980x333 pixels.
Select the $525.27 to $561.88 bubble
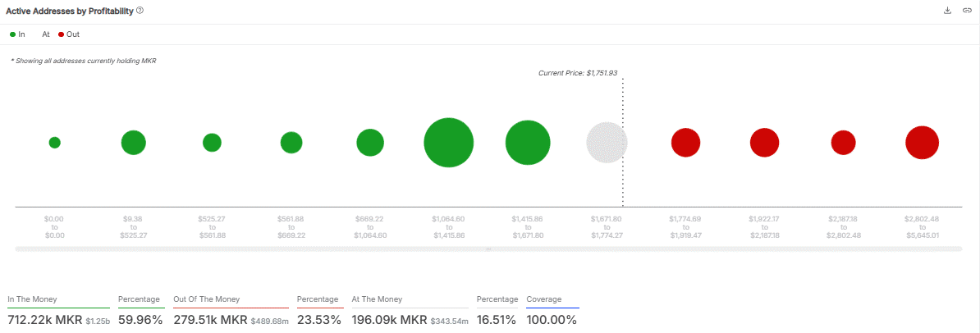pyautogui.click(x=212, y=143)
